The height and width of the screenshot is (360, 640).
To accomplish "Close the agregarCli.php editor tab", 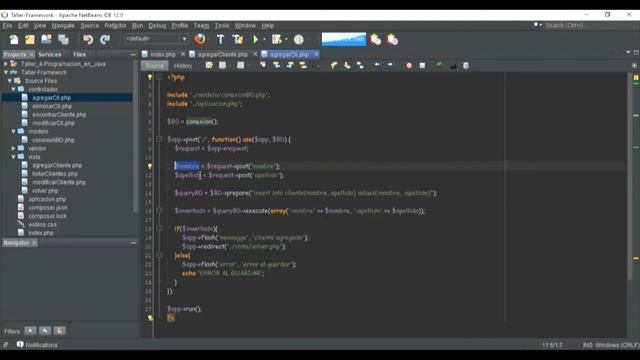I will [x=316, y=54].
